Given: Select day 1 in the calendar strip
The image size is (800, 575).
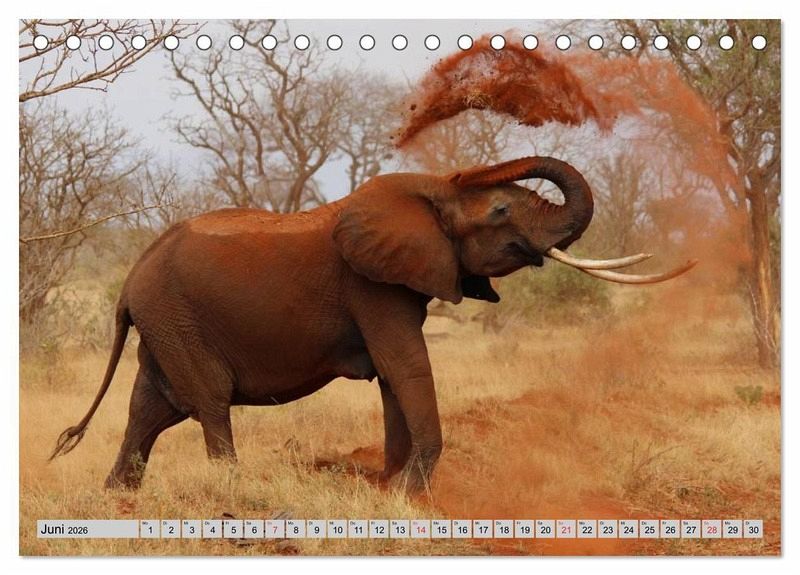Looking at the screenshot, I should pos(150,529).
